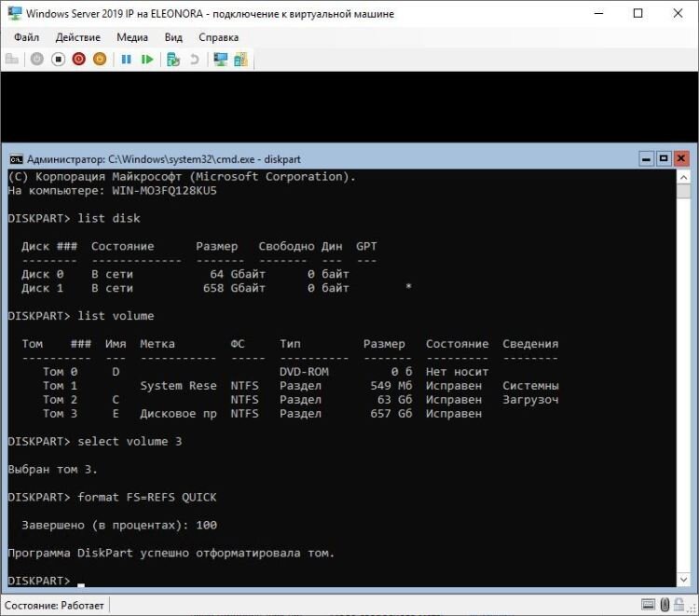Click the mouse status icon
Image resolution: width=699 pixels, height=616 pixels.
665,605
